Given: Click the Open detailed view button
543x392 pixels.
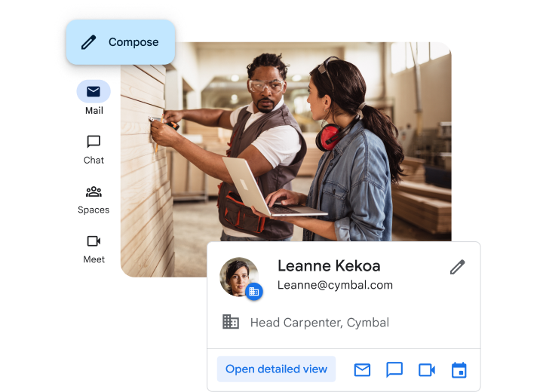Looking at the screenshot, I should [x=276, y=369].
